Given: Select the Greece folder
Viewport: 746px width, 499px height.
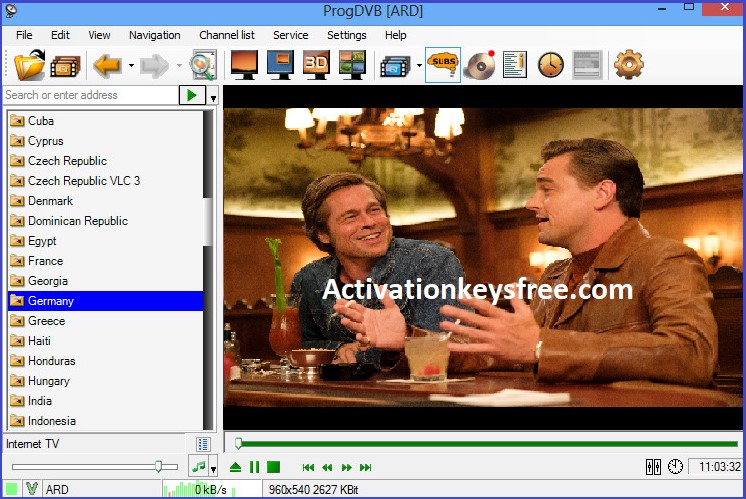Looking at the screenshot, I should (x=105, y=321).
